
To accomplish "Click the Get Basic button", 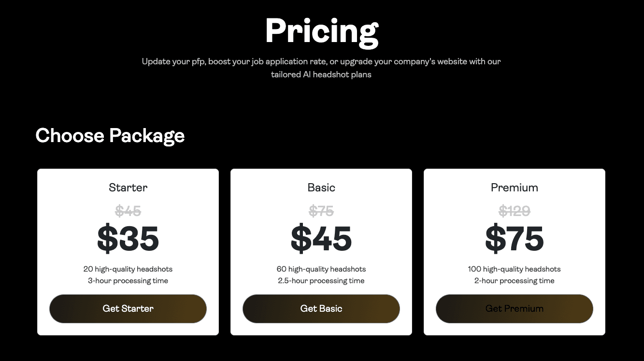I will click(x=321, y=308).
